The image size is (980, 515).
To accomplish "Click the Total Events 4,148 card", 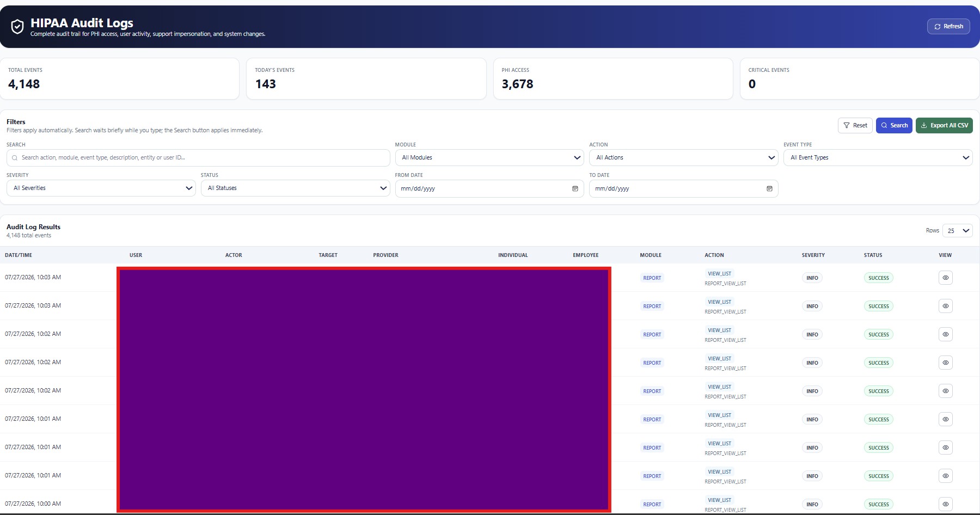I will (120, 79).
